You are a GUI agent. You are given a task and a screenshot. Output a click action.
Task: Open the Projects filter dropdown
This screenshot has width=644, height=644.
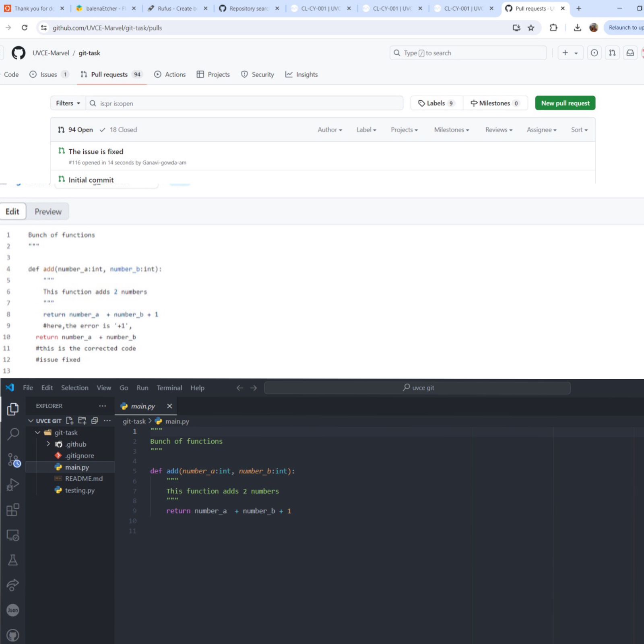tap(404, 130)
